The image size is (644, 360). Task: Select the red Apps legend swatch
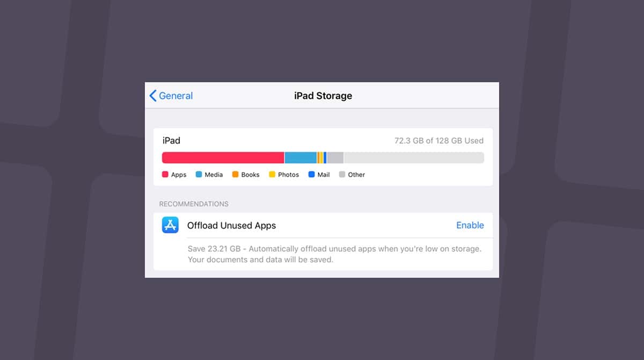click(165, 175)
